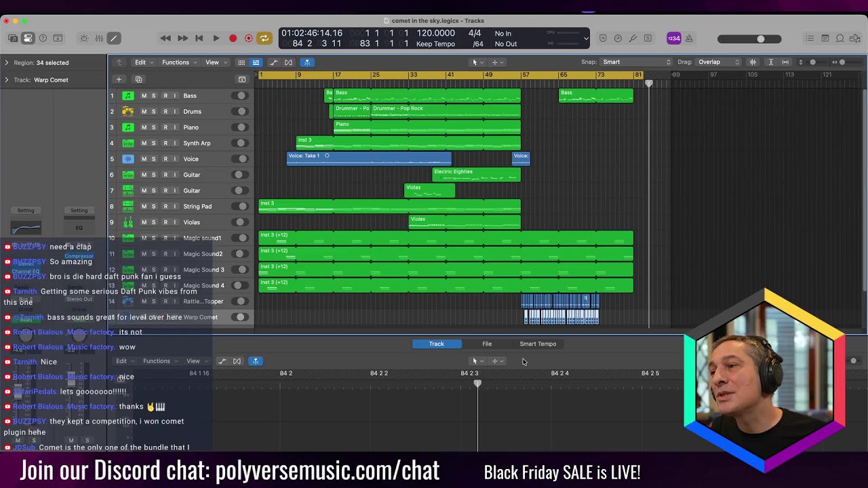Open the Tuner icon in control bar
The height and width of the screenshot is (488, 868).
click(x=633, y=39)
